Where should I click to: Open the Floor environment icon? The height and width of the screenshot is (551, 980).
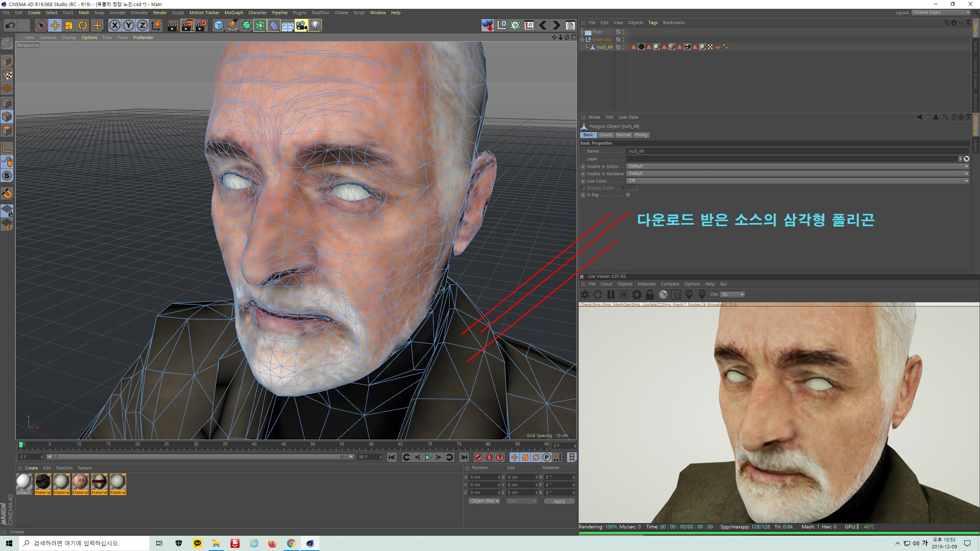(x=288, y=26)
